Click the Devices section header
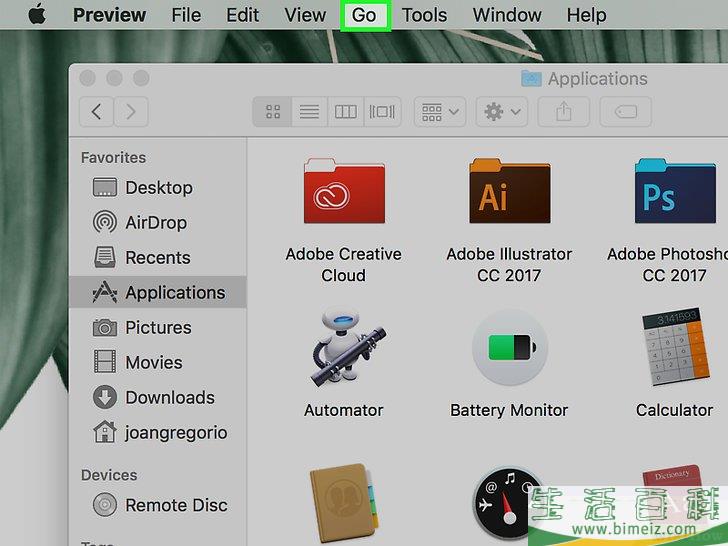 click(109, 475)
